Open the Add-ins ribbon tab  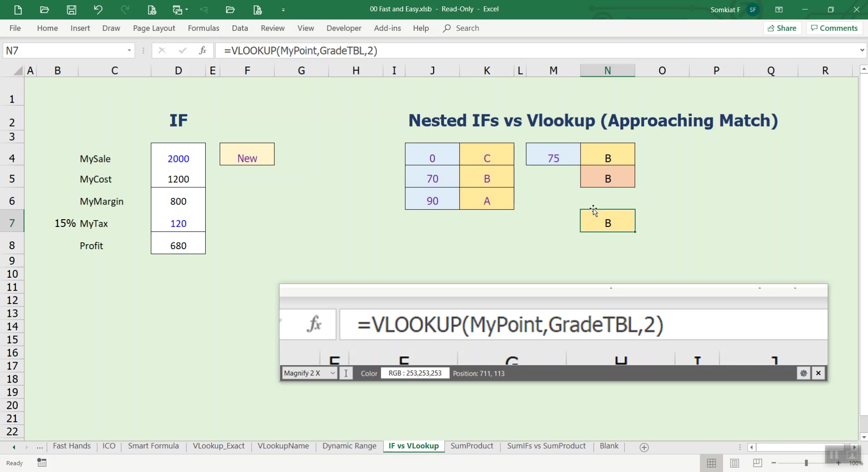387,28
